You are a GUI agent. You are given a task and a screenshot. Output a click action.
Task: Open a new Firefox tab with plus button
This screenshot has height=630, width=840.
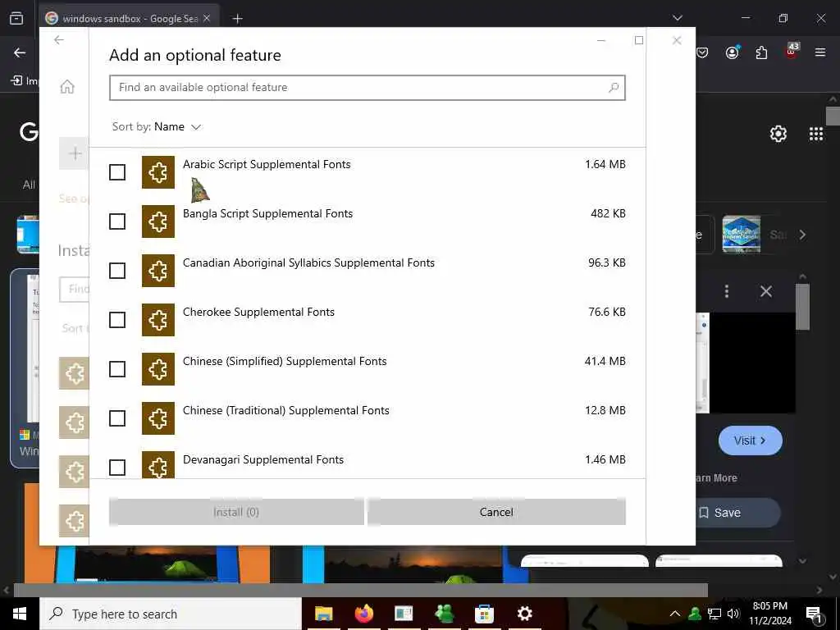[x=237, y=19]
